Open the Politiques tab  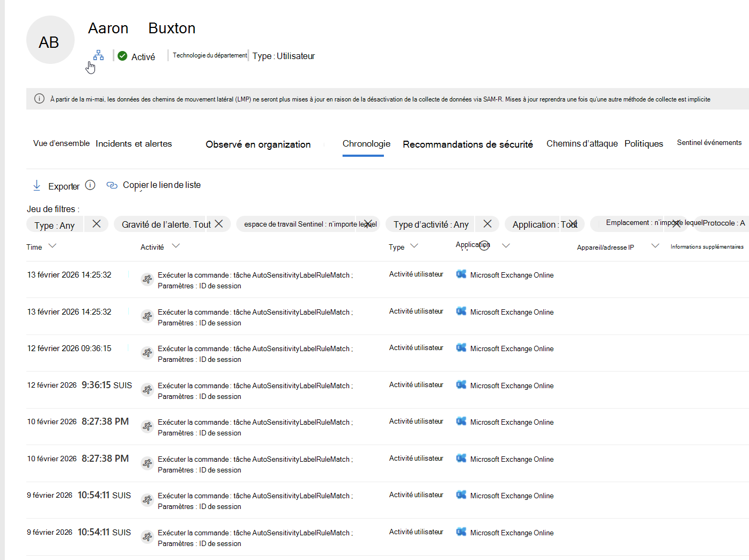click(x=644, y=144)
